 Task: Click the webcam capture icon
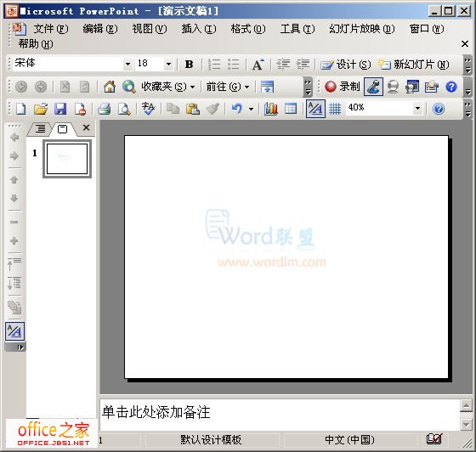(x=393, y=87)
